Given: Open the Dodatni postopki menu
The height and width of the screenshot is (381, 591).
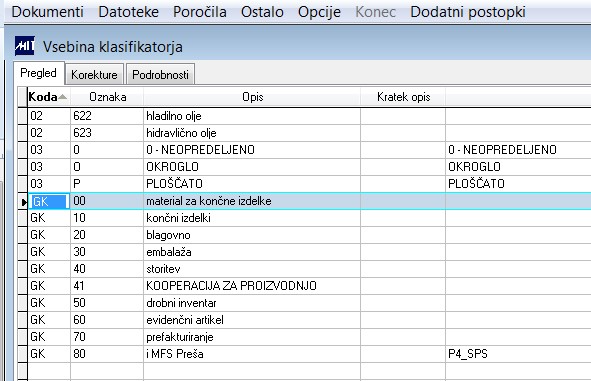Looking at the screenshot, I should coord(468,12).
